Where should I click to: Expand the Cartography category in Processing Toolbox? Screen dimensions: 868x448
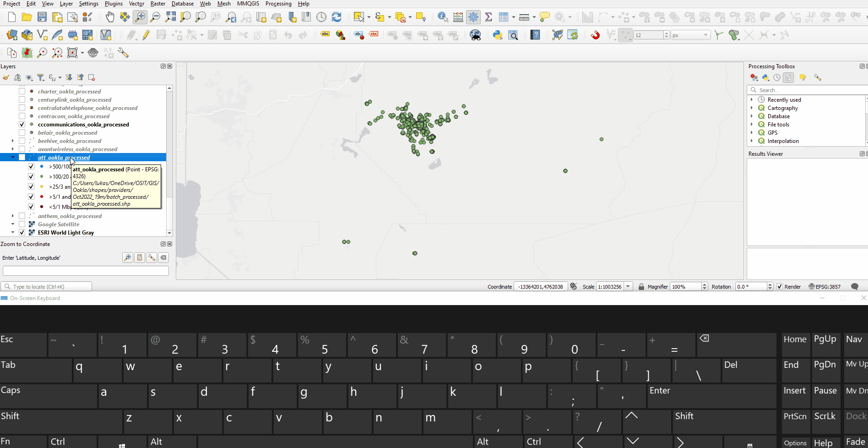click(x=752, y=108)
